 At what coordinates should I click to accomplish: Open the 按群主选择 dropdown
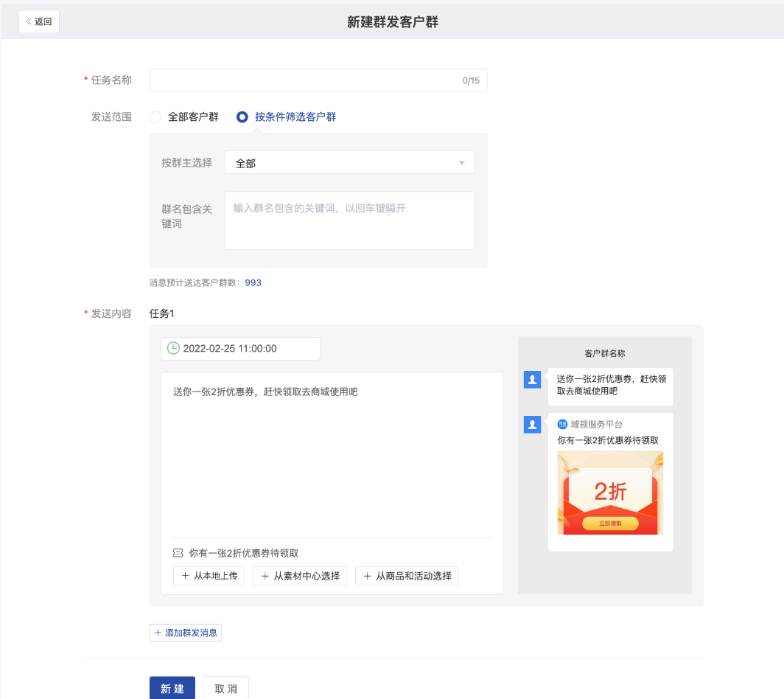(349, 163)
